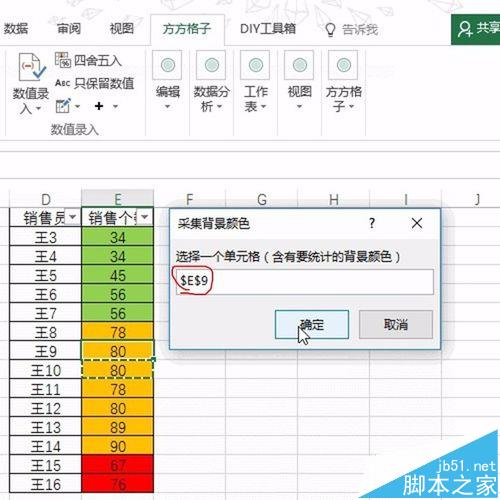
Task: Click the 共享 share button
Action: tap(476, 29)
